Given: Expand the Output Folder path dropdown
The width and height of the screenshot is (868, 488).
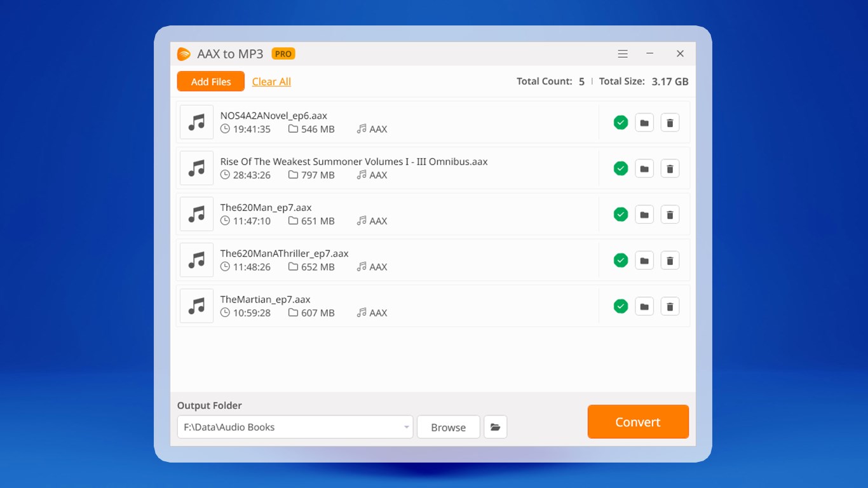Looking at the screenshot, I should (407, 427).
